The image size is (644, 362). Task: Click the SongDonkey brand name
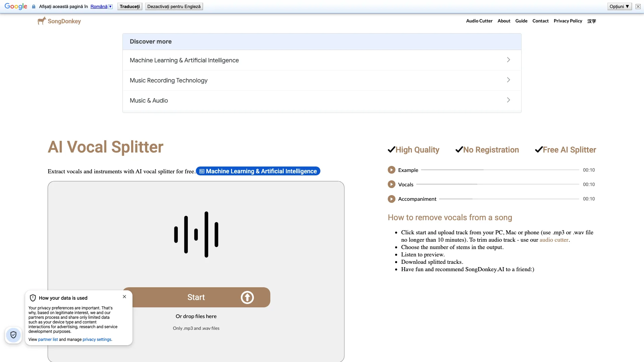pos(64,21)
